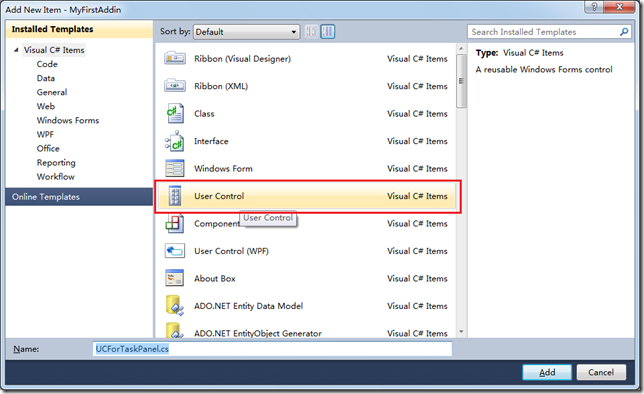The image size is (644, 394).
Task: Click the Ribbon (XML) template icon
Action: [x=175, y=86]
